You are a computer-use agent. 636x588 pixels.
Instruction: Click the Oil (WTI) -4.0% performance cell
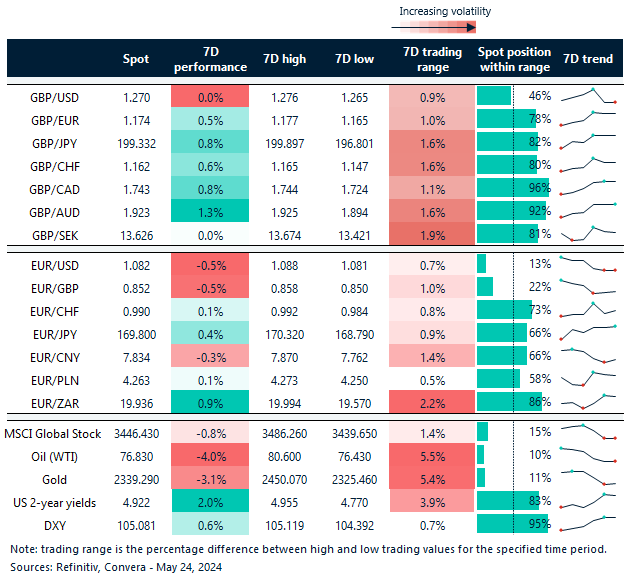[211, 455]
